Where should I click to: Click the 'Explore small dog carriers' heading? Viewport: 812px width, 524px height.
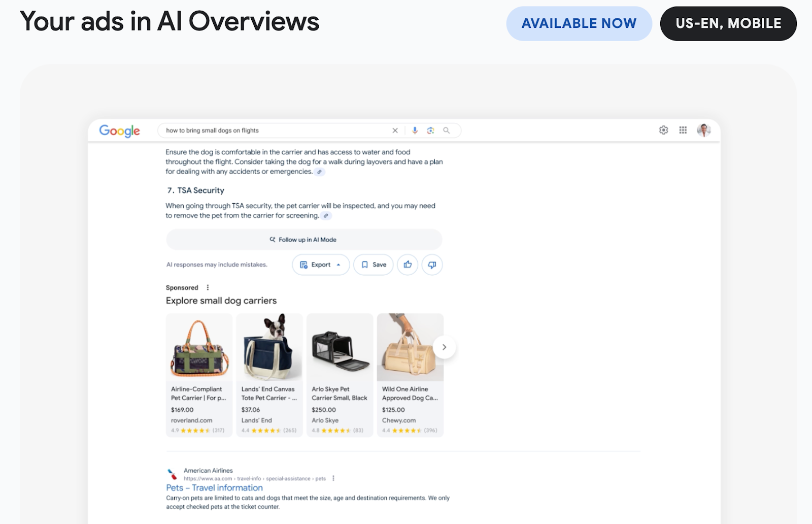[x=221, y=301]
